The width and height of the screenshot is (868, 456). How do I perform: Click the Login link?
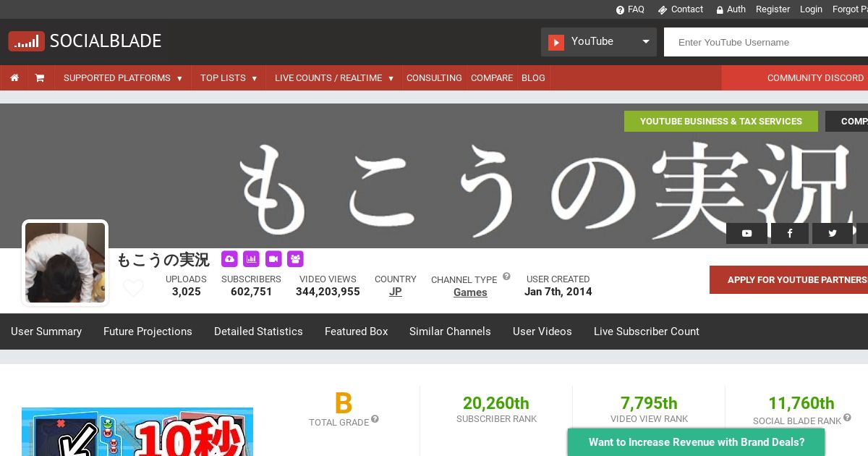[811, 9]
